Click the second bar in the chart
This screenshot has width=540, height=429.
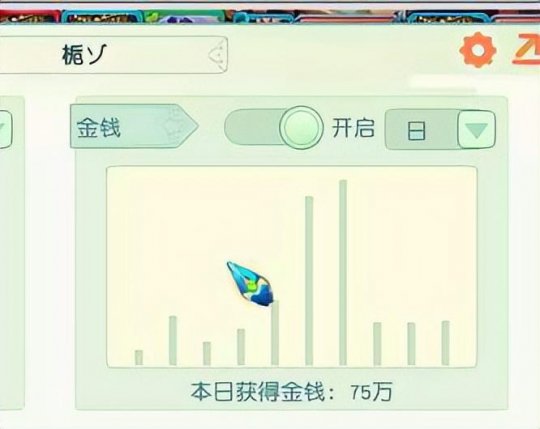coord(173,341)
